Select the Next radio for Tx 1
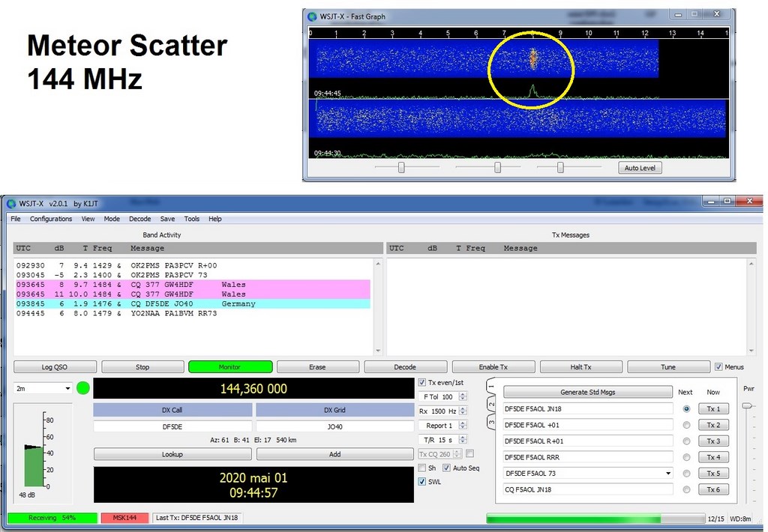This screenshot has width=768, height=532. [686, 408]
